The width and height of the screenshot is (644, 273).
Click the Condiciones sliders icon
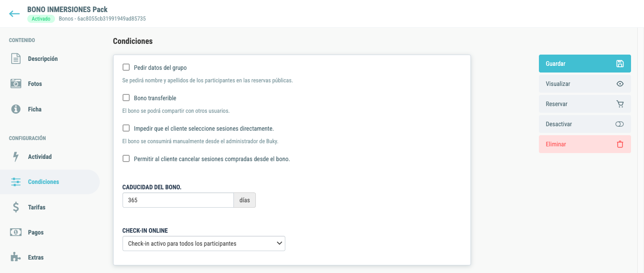(x=16, y=182)
